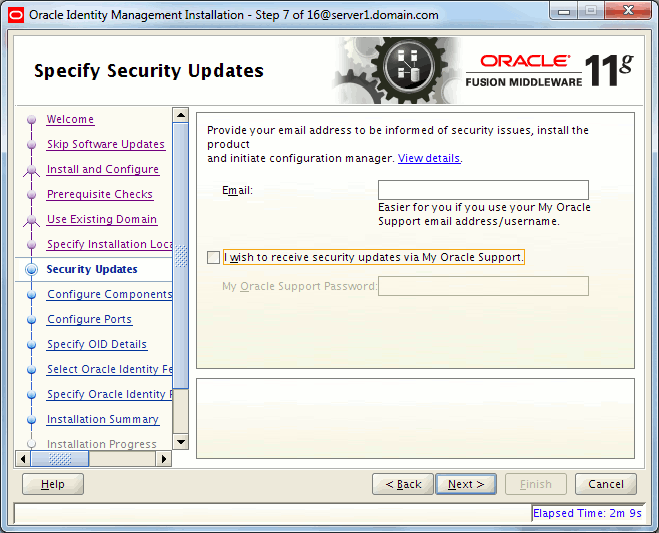Click the vertical scrollbar thumb of steps list
Image resolution: width=659 pixels, height=533 pixels.
click(x=181, y=256)
